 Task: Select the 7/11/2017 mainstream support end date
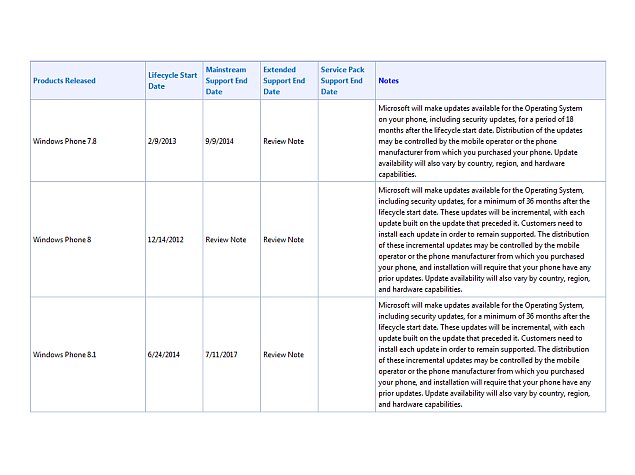222,354
